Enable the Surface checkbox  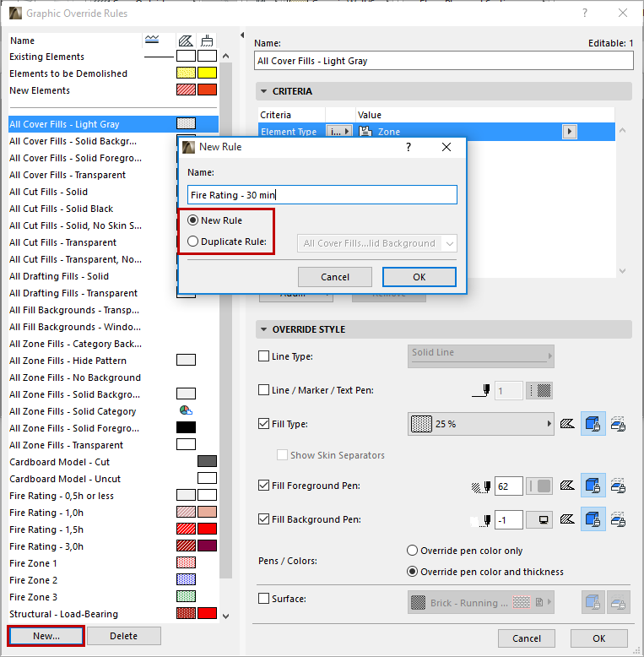tap(264, 599)
